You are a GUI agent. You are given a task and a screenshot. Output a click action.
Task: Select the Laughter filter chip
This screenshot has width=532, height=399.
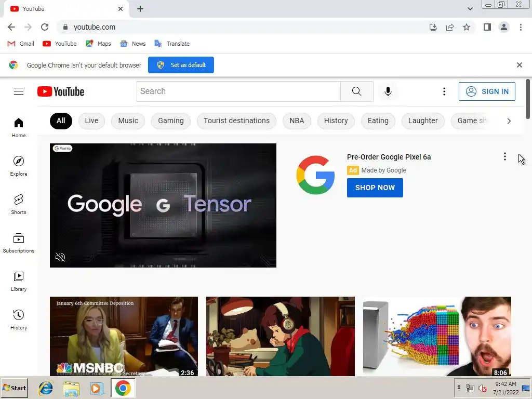(423, 121)
